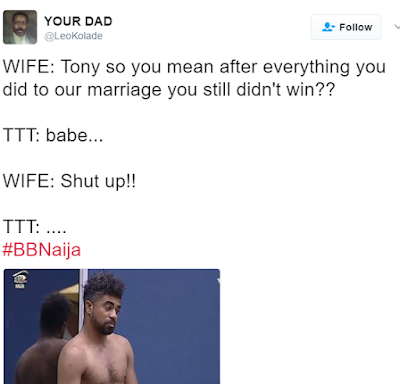Click the first WIFE line of tweet
The width and height of the screenshot is (400, 384).
[x=194, y=67]
